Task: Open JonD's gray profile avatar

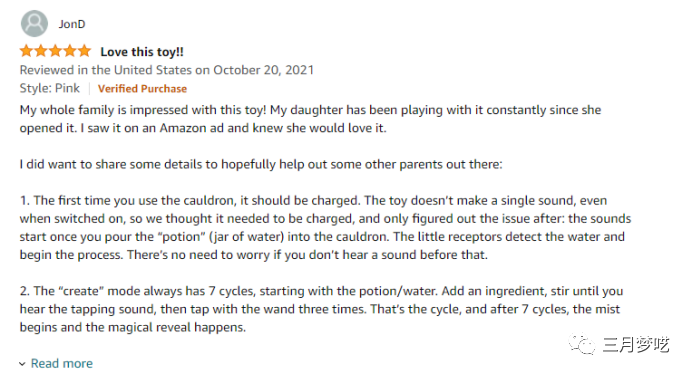Action: pyautogui.click(x=34, y=23)
